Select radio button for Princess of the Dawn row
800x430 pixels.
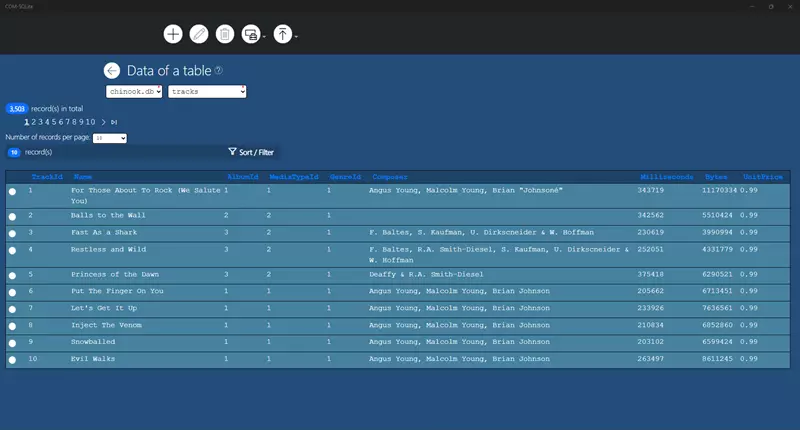(x=12, y=275)
